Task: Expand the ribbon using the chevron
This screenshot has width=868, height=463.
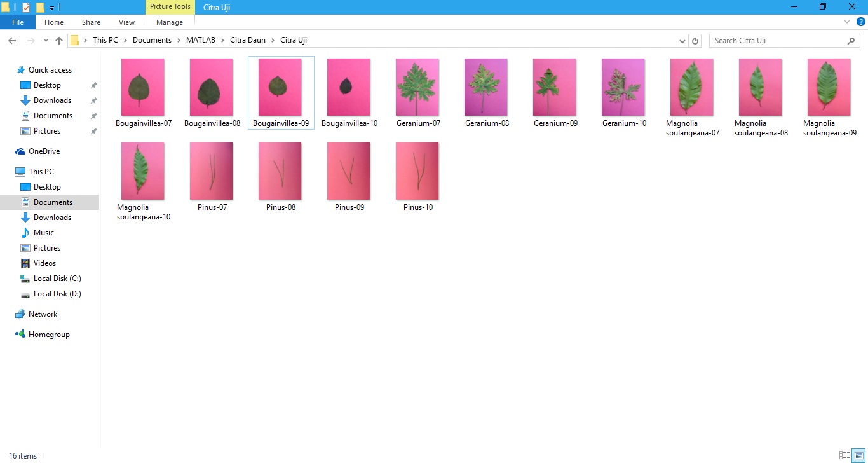Action: click(x=847, y=22)
